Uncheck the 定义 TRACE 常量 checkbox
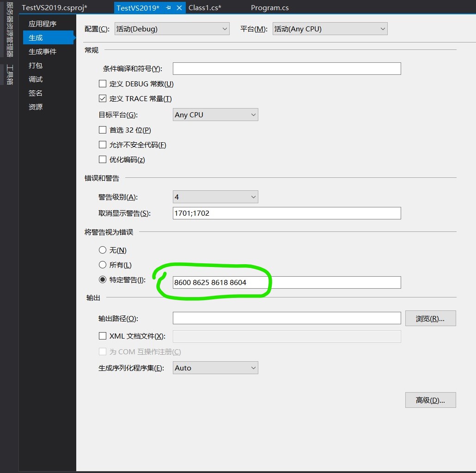 coord(103,99)
